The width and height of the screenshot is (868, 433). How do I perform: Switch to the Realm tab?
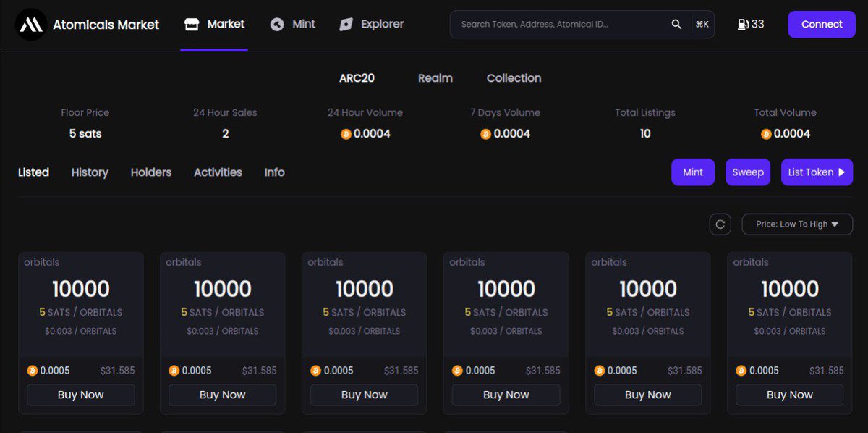(435, 78)
